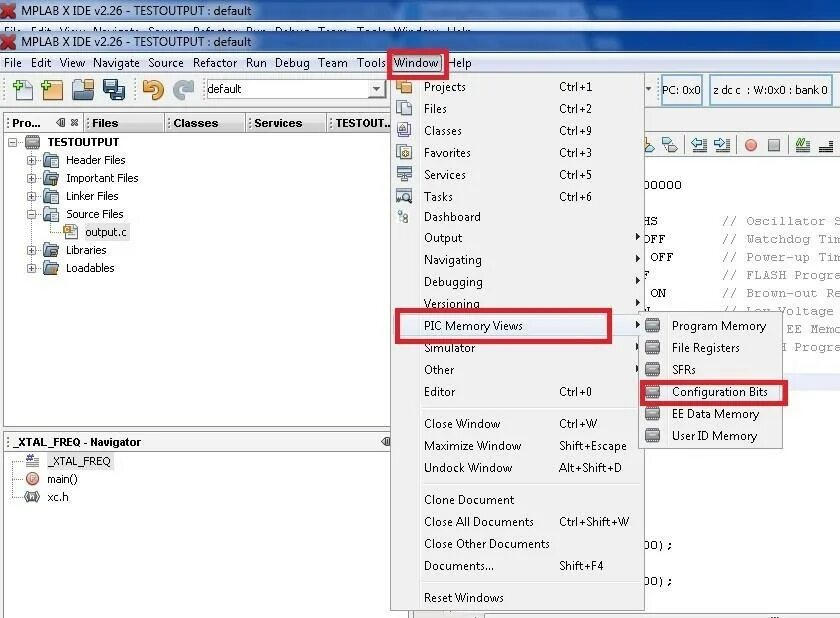840x618 pixels.
Task: Open the Debugging submenu
Action: (x=519, y=282)
